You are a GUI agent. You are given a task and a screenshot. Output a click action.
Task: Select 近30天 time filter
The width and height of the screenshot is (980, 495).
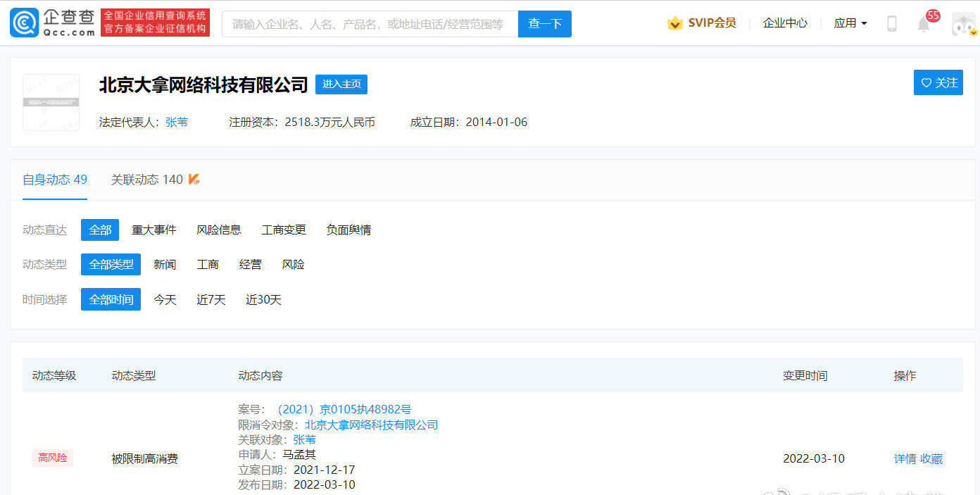[x=263, y=299]
